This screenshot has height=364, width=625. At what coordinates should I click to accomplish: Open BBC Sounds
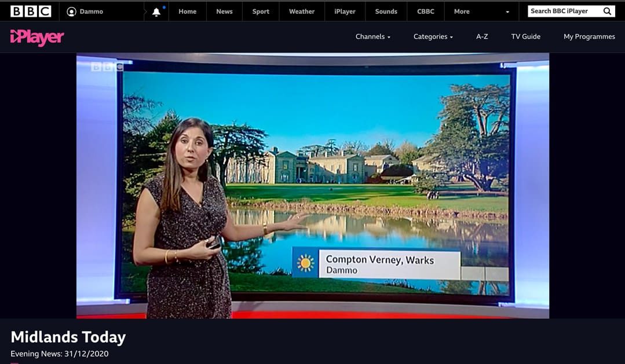[x=386, y=12]
